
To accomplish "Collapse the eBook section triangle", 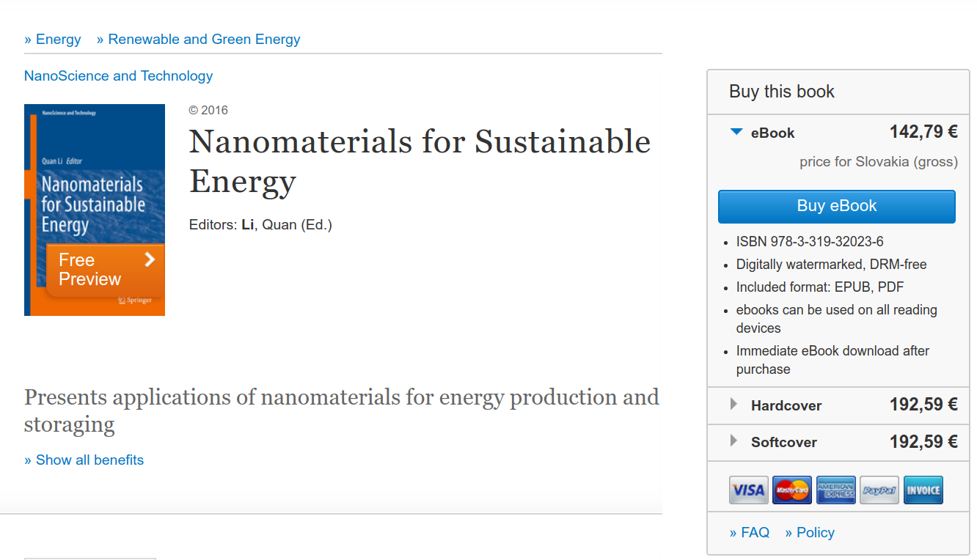I will click(x=736, y=133).
